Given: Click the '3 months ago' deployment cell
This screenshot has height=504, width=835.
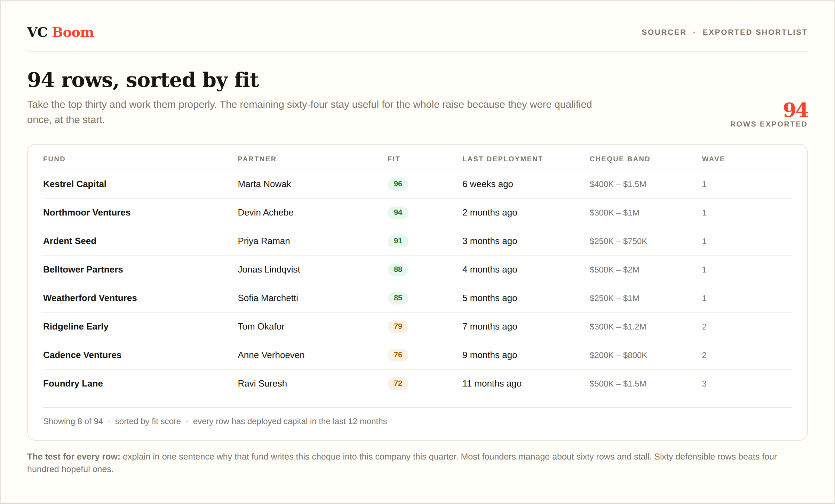Looking at the screenshot, I should tap(490, 241).
